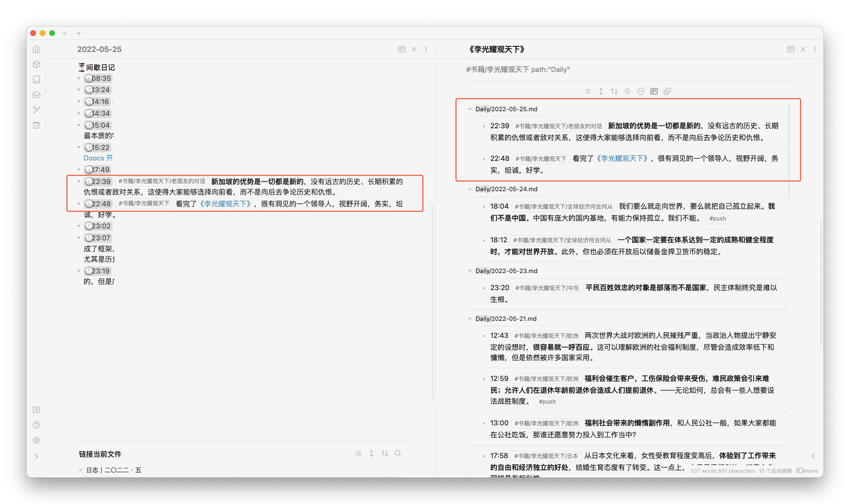850x504 pixels.
Task: Click the 10 个反向链接 status bar item
Action: tap(775, 471)
